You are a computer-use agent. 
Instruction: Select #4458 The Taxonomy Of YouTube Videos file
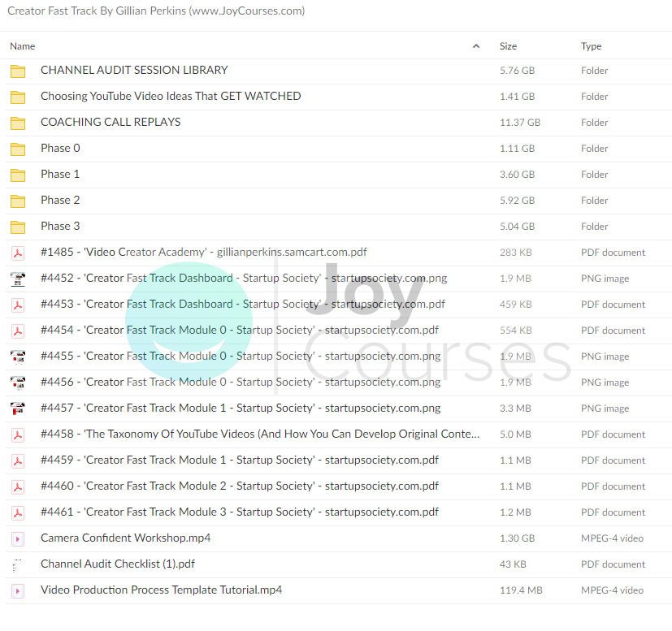click(260, 434)
